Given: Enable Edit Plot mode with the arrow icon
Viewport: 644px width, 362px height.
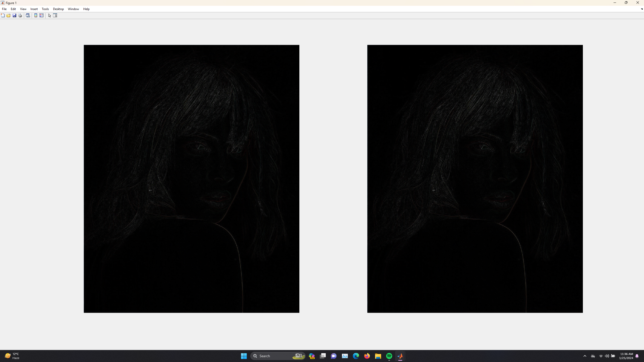Looking at the screenshot, I should coord(49,15).
